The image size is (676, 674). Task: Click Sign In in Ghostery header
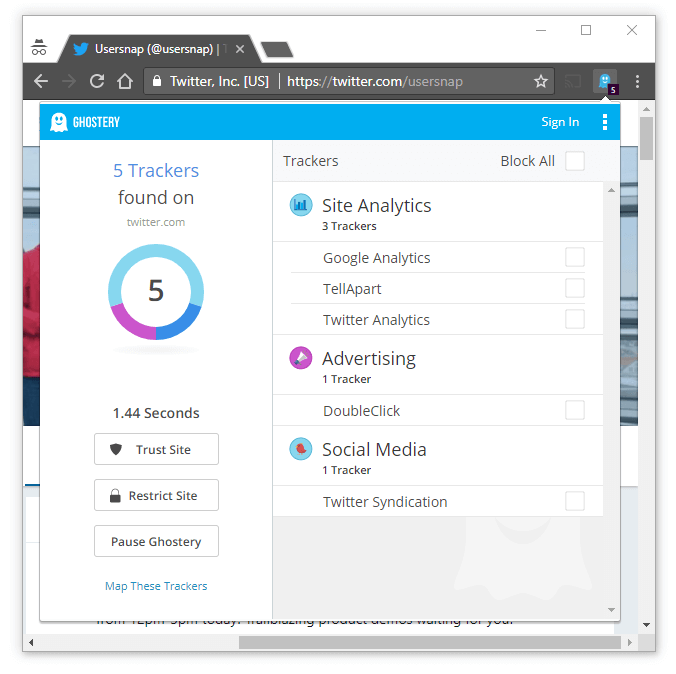coord(560,122)
